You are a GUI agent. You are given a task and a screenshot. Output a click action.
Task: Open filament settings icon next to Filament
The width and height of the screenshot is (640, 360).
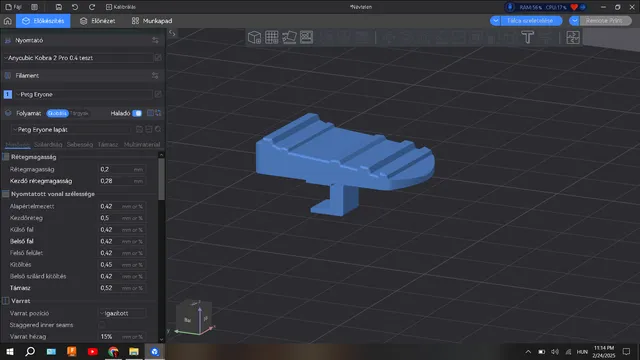(155, 76)
